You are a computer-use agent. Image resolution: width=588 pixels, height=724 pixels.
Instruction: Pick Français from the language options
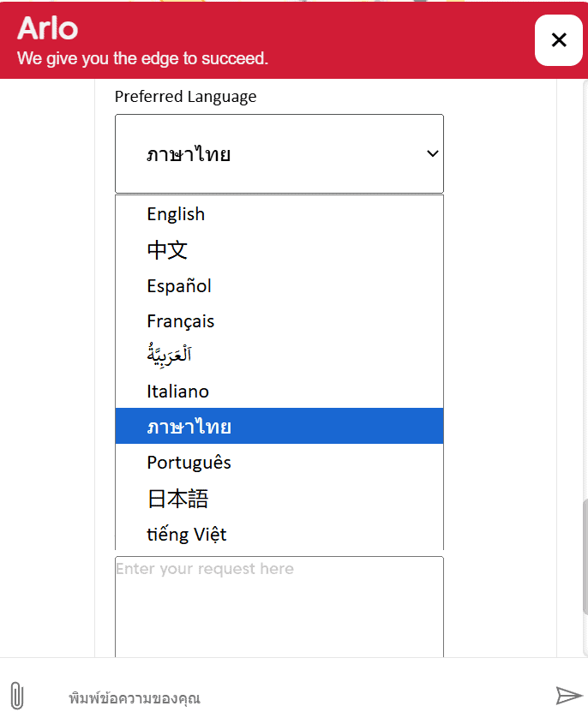(x=181, y=321)
